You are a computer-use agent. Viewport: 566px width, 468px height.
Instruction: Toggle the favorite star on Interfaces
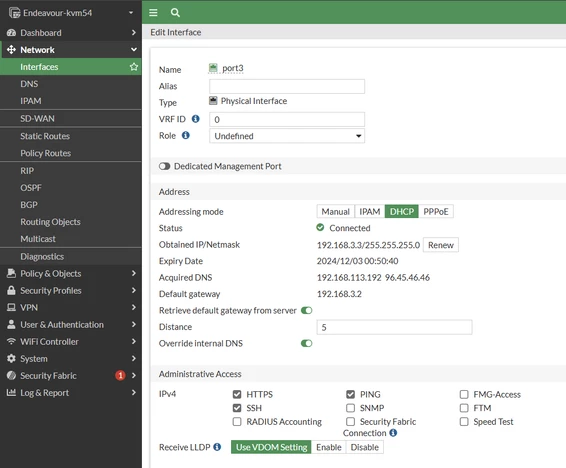coord(134,67)
